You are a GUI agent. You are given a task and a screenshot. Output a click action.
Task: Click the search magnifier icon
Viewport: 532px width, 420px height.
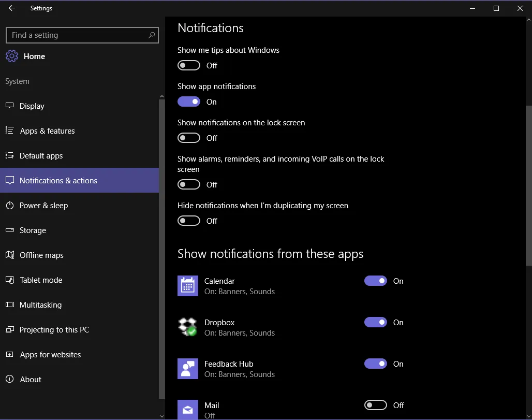(151, 35)
